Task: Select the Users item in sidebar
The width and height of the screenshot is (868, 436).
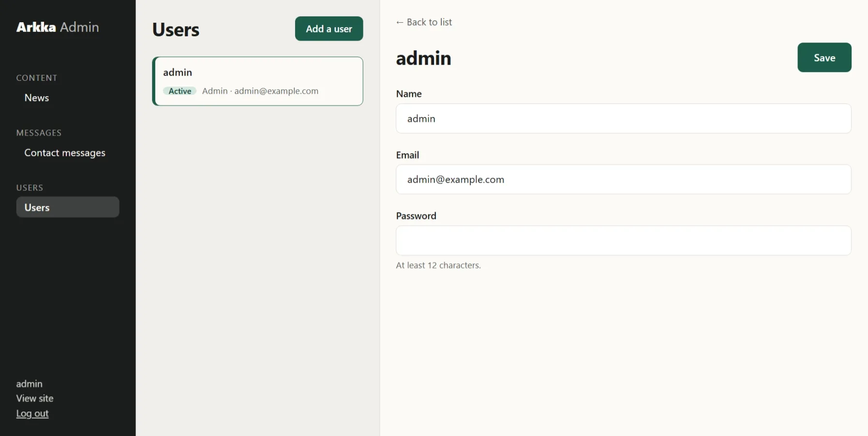Action: (68, 207)
